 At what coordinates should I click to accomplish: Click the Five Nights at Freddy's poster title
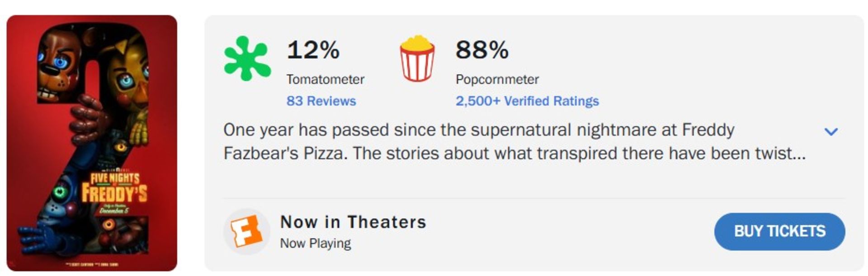click(x=114, y=187)
